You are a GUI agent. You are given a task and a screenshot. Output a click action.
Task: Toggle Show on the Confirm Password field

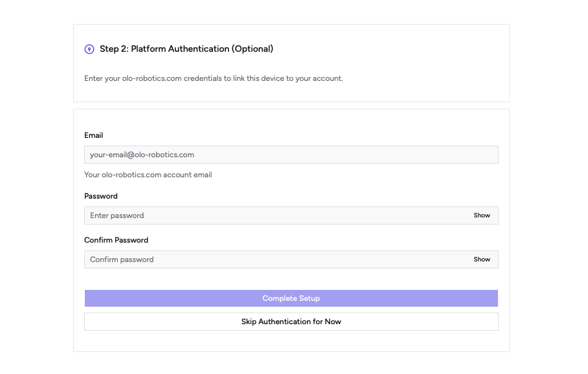[482, 259]
